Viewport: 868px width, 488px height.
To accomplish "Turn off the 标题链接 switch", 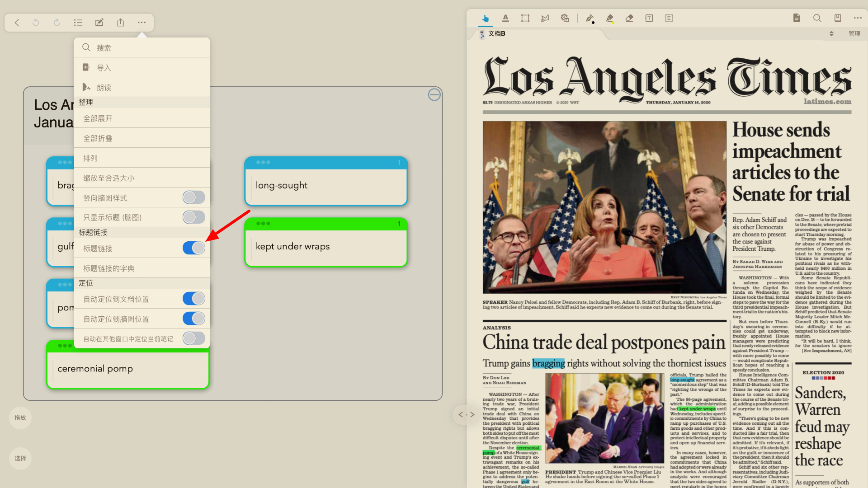I will pos(194,248).
